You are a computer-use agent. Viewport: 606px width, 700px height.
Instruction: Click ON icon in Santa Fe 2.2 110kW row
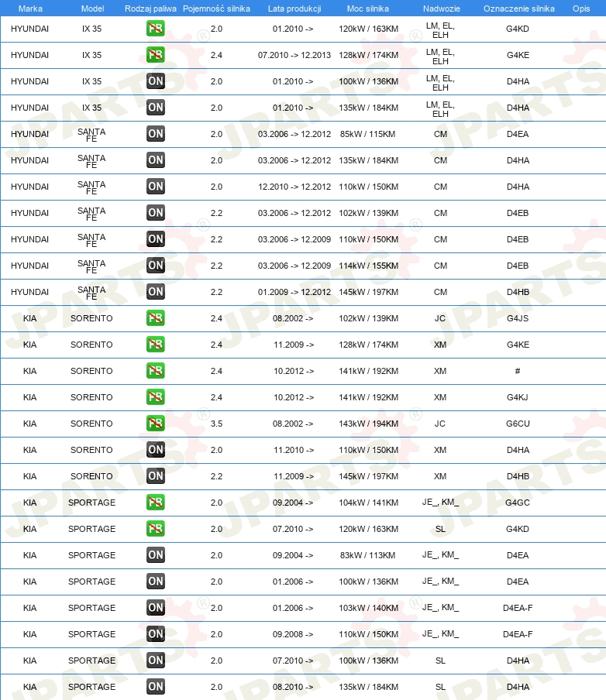(156, 239)
